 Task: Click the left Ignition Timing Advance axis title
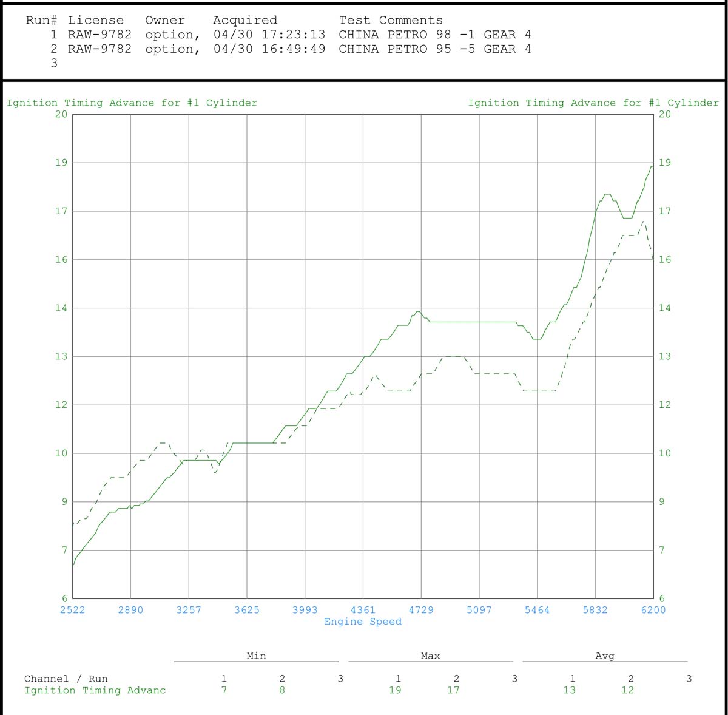click(132, 103)
